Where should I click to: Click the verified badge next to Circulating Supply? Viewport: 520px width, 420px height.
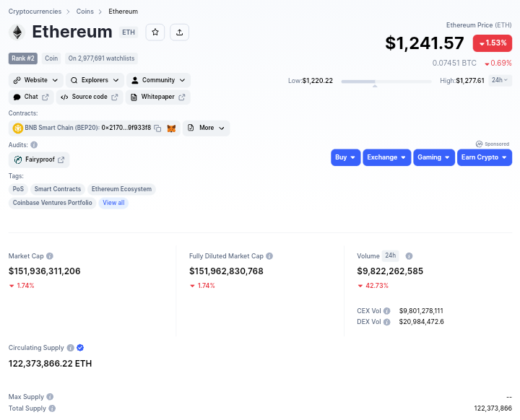(80, 348)
